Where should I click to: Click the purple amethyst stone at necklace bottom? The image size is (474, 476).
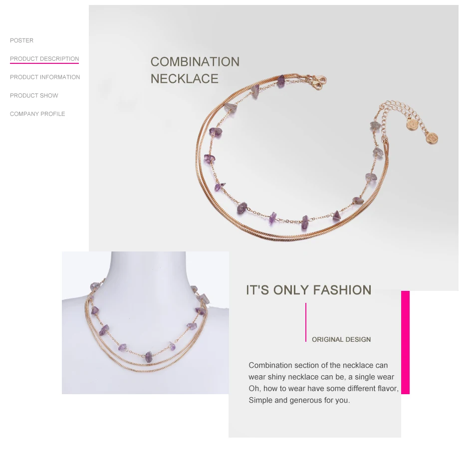[x=304, y=222]
